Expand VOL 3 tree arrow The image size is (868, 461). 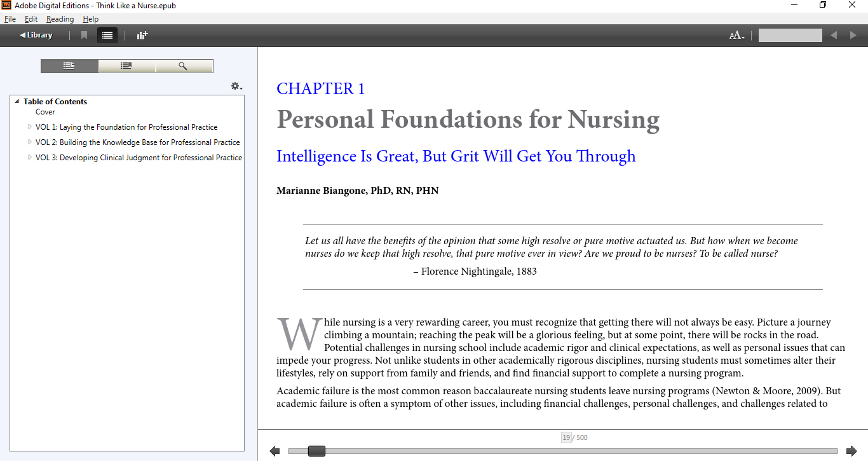tap(30, 158)
